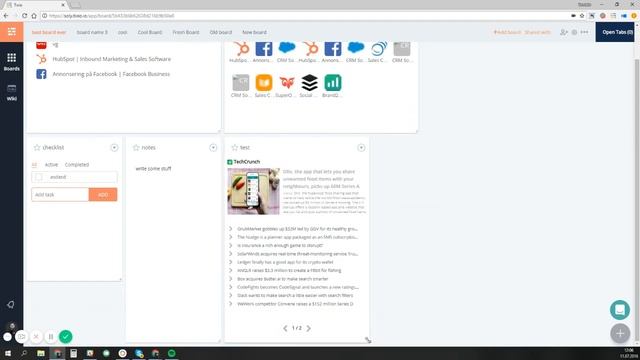Expand the 'Is insurance a rich enough game' item
Viewport: 640px width, 360px height.
coord(230,245)
